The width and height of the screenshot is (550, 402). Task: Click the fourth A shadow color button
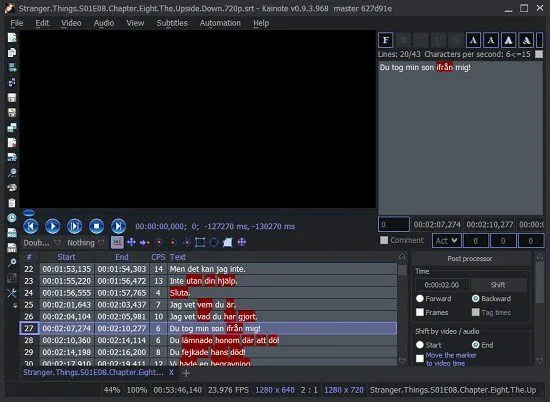coord(526,40)
